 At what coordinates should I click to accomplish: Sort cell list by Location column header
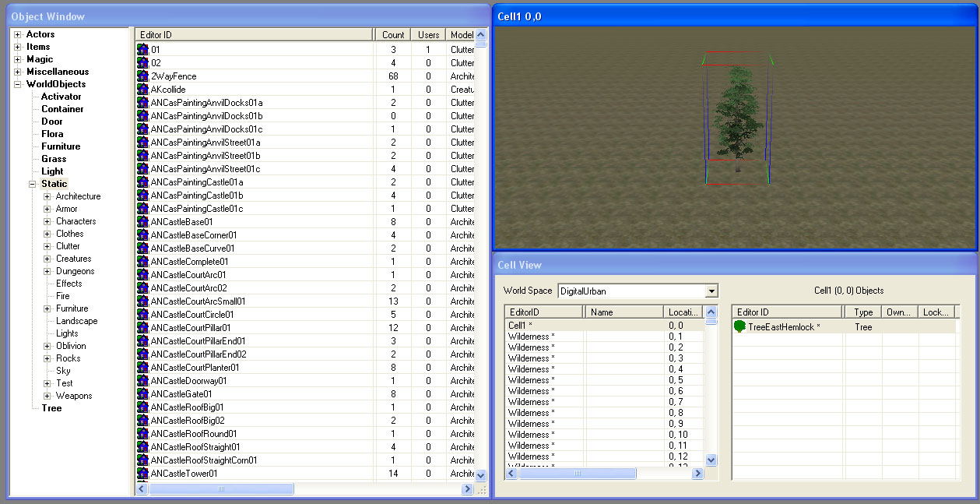pos(685,312)
